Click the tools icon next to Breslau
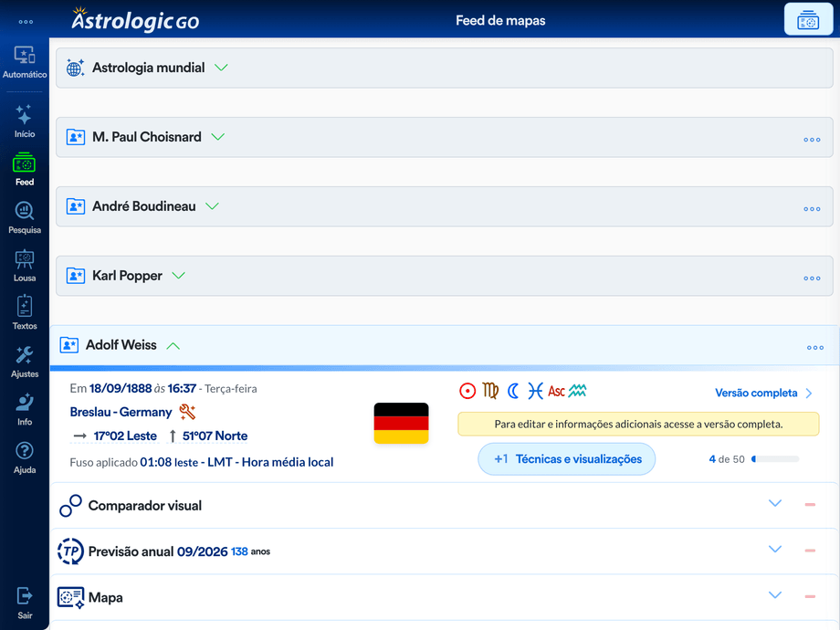The height and width of the screenshot is (630, 840). (x=187, y=412)
